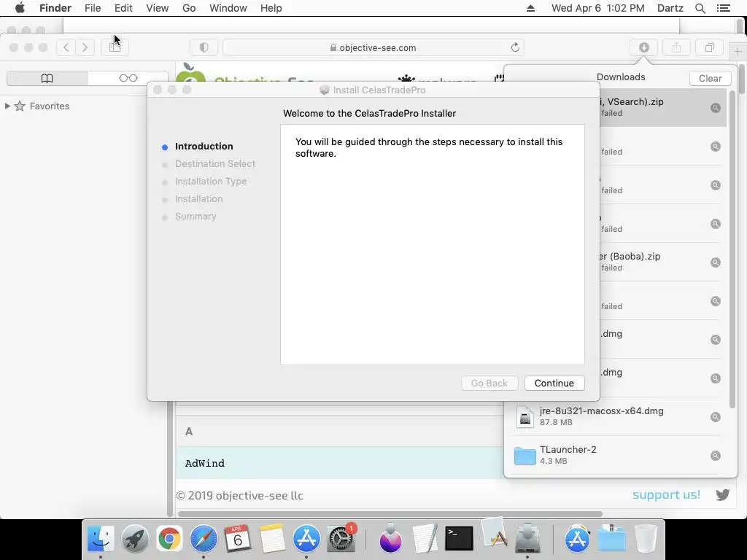Open System Preferences from the Dock
Image resolution: width=747 pixels, height=560 pixels.
(x=341, y=539)
